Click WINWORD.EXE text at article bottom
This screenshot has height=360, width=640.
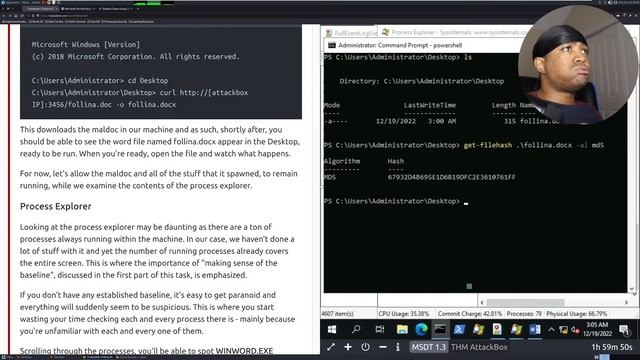pyautogui.click(x=244, y=351)
